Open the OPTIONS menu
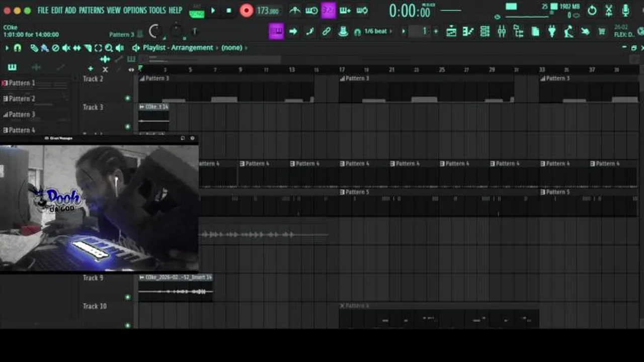 (135, 10)
